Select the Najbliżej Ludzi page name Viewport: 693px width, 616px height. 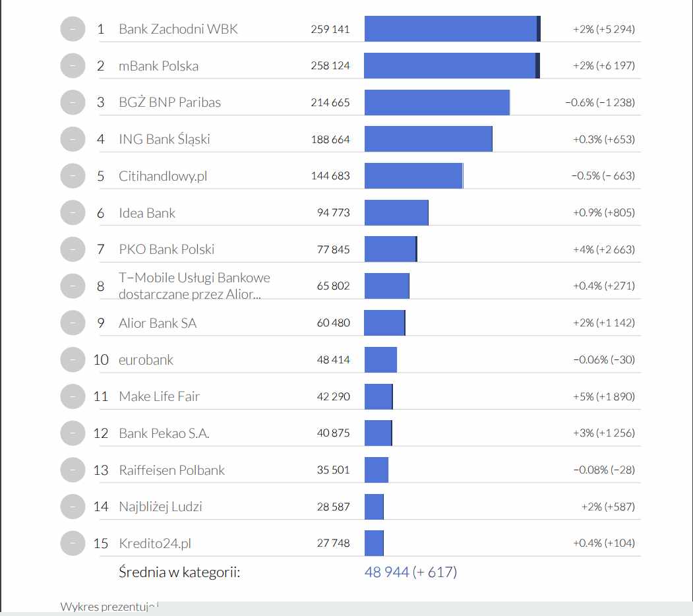[x=160, y=507]
